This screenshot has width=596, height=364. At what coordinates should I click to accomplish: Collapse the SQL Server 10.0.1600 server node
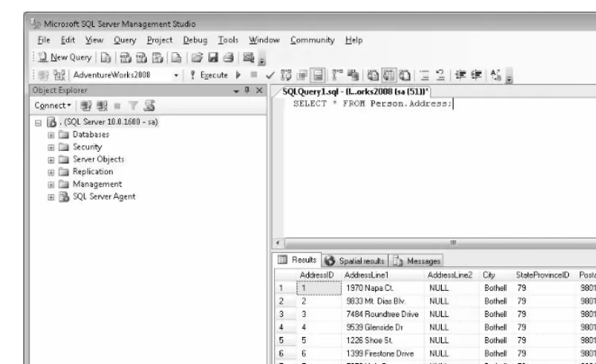[38, 122]
